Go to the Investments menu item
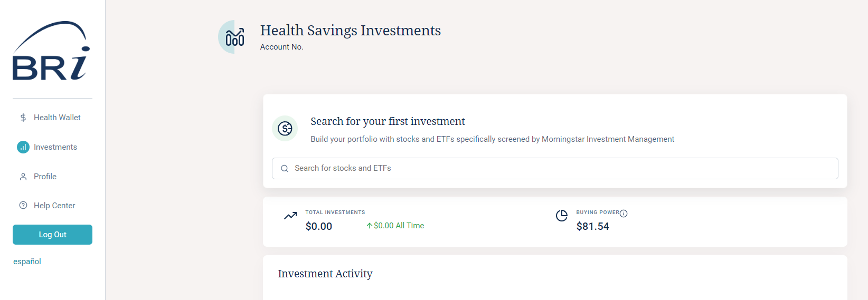This screenshot has height=300, width=868. pos(55,147)
